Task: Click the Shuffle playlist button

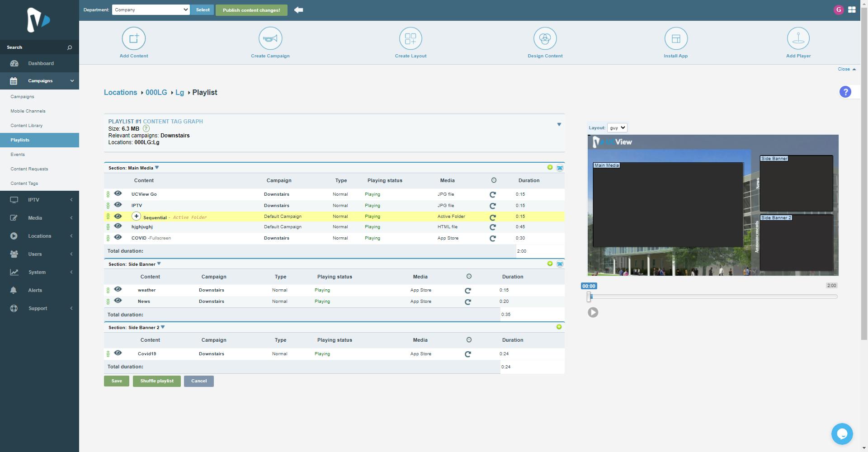Action: [157, 381]
